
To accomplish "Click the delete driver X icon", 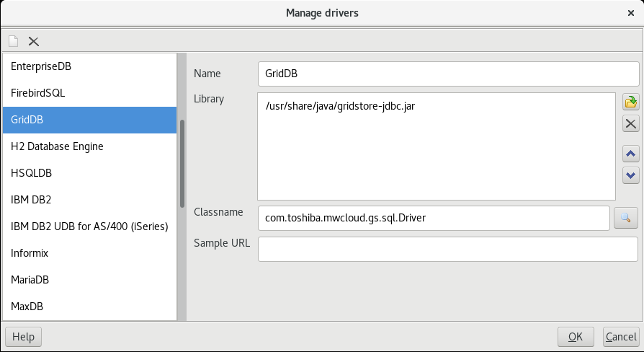I will tap(33, 41).
